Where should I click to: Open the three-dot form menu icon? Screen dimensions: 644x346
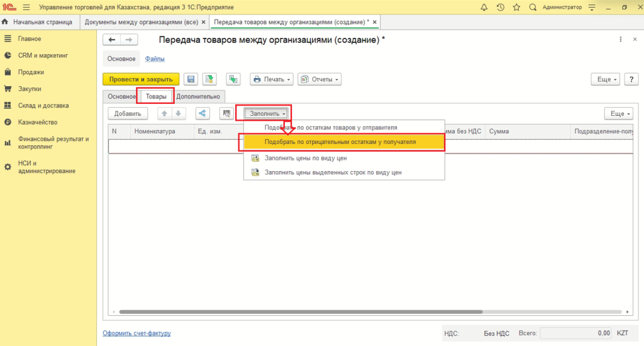621,40
